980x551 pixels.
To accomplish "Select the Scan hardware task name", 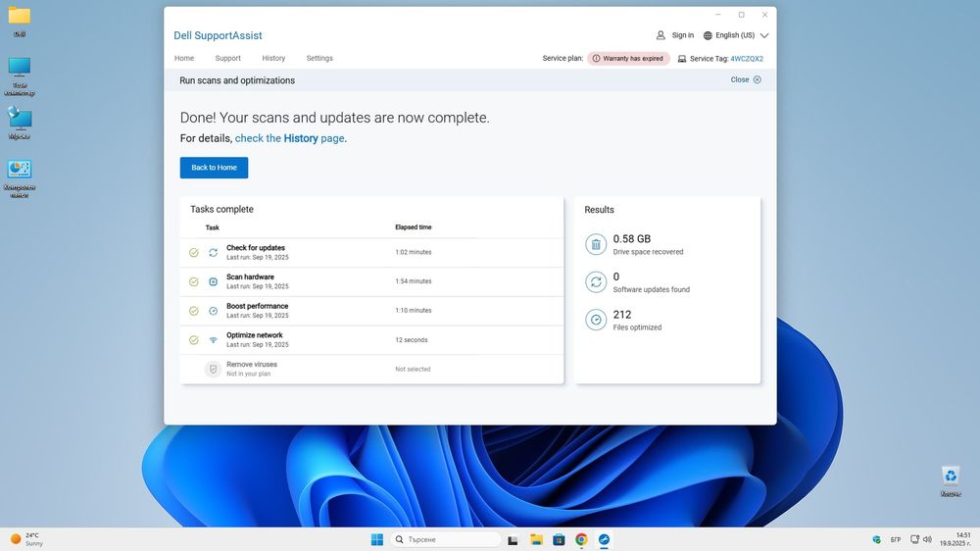I will pos(250,276).
